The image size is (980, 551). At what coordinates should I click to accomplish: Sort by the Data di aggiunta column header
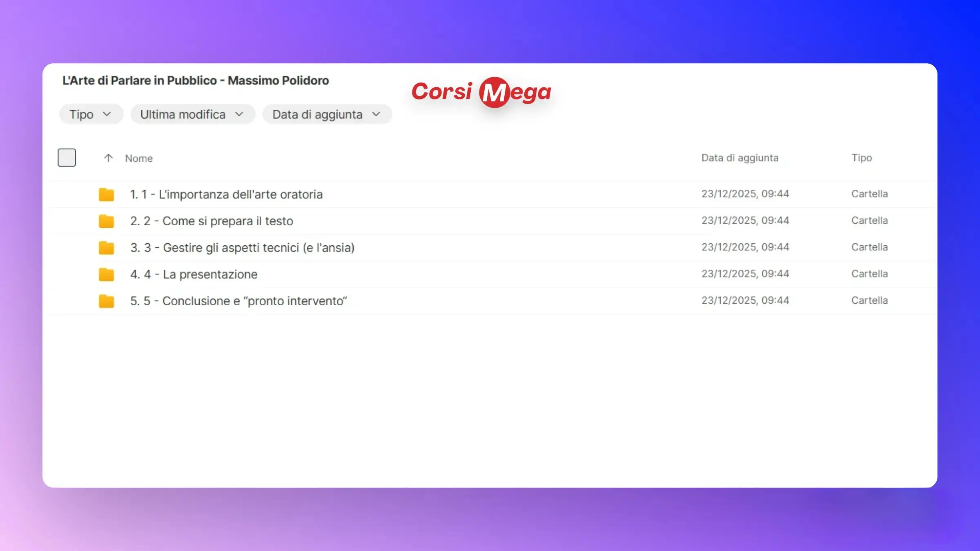(x=739, y=158)
